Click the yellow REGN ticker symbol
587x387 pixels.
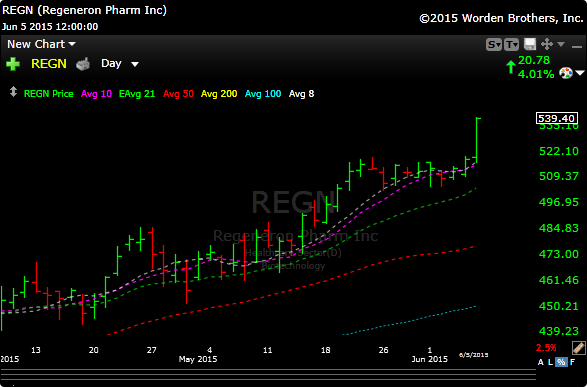49,64
